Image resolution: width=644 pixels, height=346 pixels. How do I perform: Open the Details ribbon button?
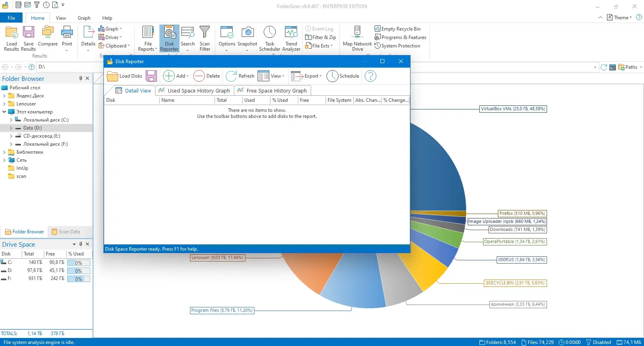click(88, 38)
